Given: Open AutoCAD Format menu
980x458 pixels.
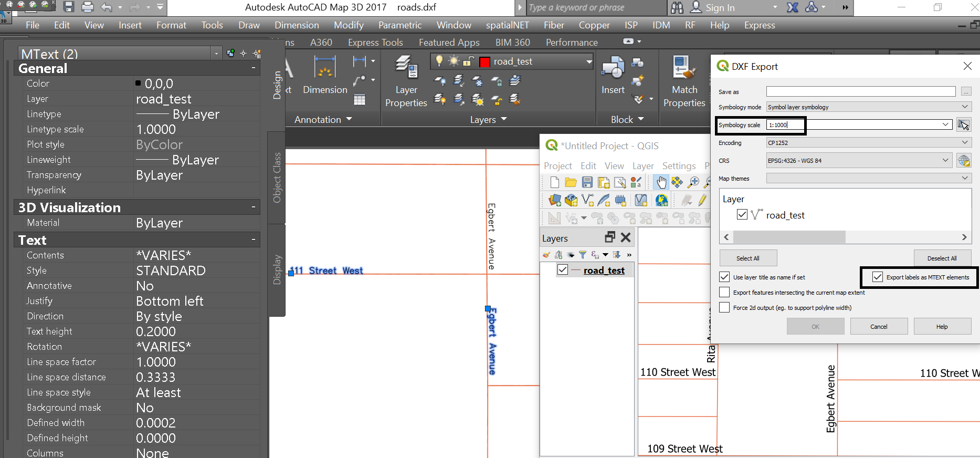Looking at the screenshot, I should coord(171,25).
